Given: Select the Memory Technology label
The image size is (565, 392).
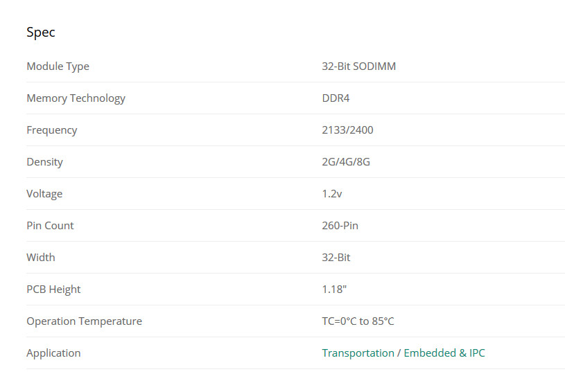Looking at the screenshot, I should pos(76,98).
